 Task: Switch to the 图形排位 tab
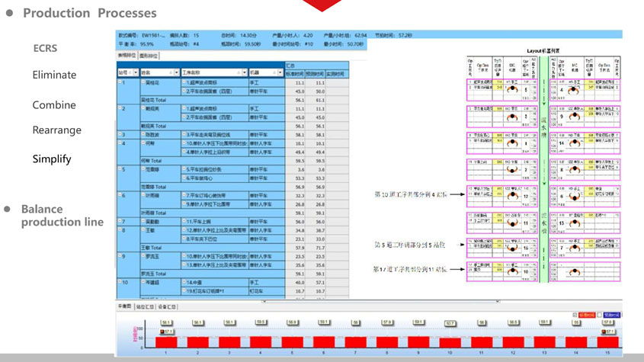[x=149, y=56]
